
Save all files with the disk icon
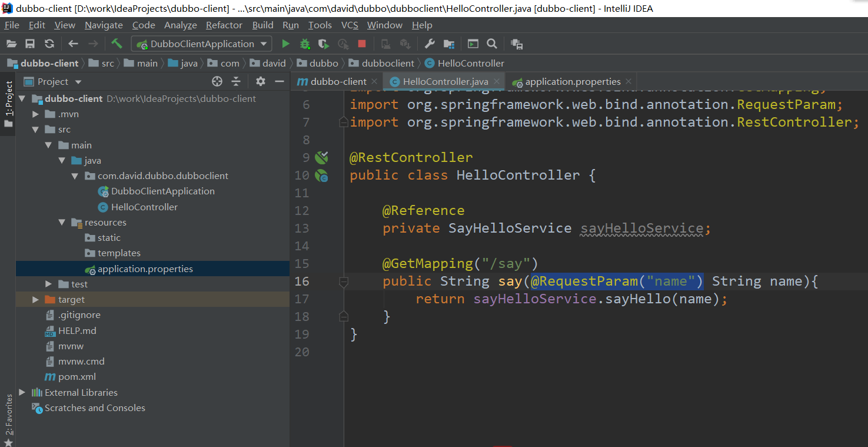30,44
